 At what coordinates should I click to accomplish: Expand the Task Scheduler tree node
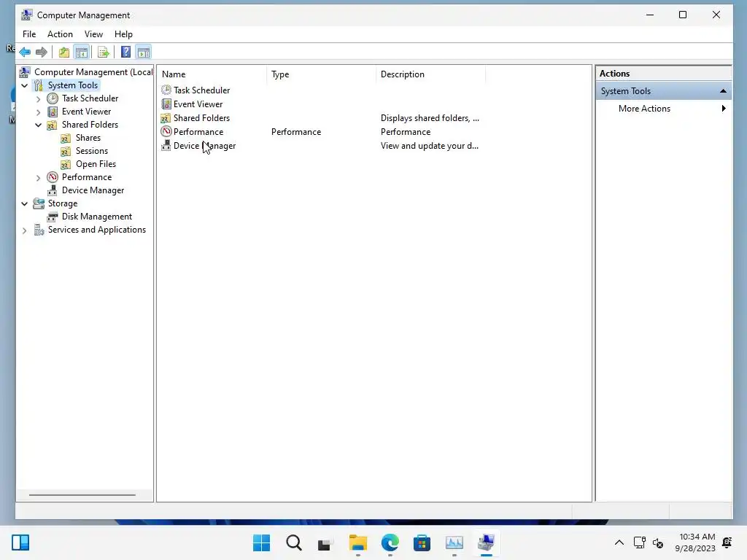point(38,99)
